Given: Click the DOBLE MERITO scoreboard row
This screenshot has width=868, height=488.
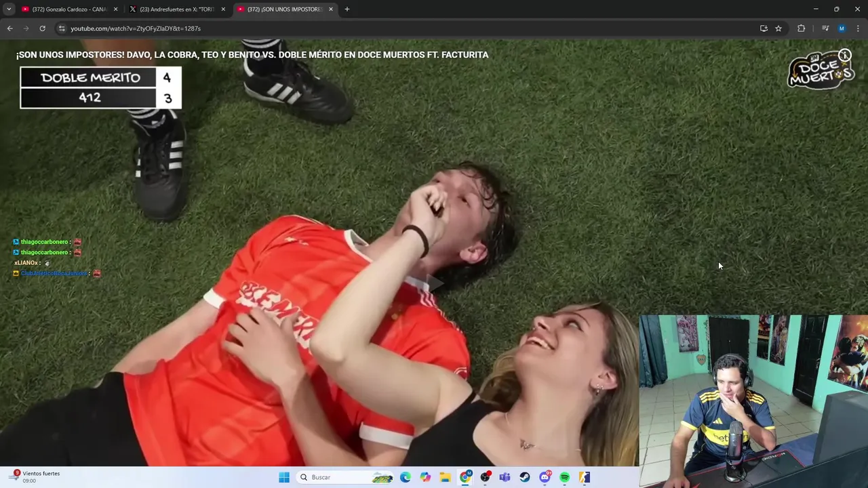Looking at the screenshot, I should (100, 77).
